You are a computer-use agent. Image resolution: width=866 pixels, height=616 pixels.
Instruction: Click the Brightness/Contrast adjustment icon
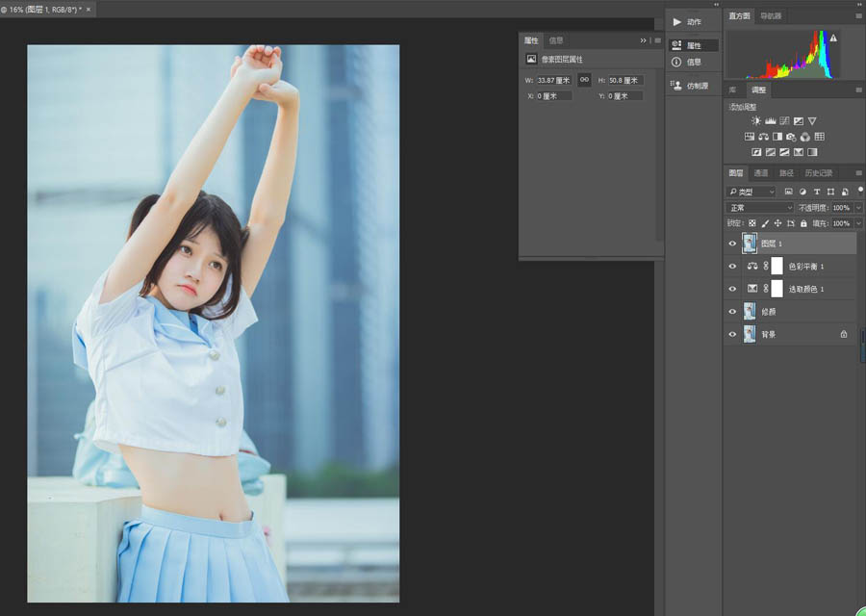756,121
